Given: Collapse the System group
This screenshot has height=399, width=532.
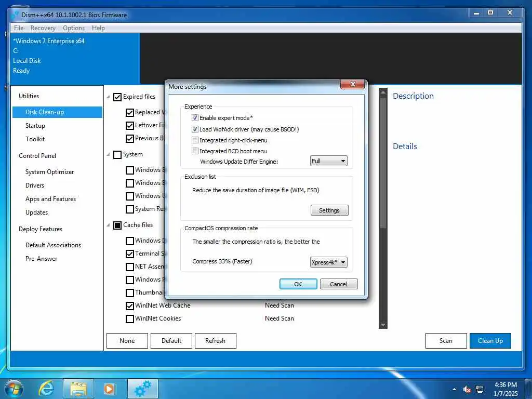Looking at the screenshot, I should [108, 155].
